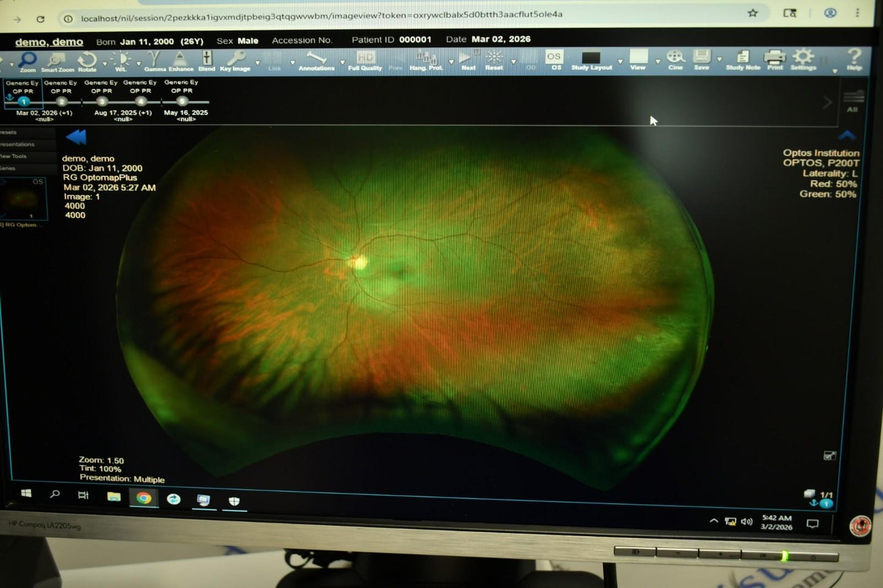Image resolution: width=883 pixels, height=588 pixels.
Task: Collapse timeline with blue up chevron
Action: (x=847, y=135)
